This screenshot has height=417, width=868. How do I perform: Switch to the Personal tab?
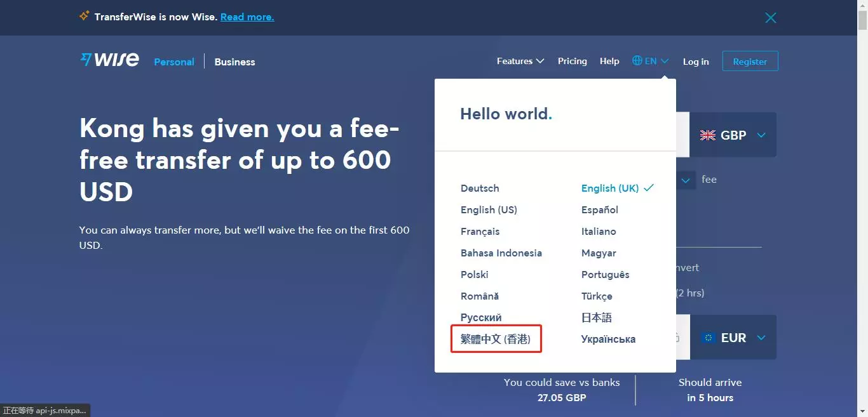point(174,62)
